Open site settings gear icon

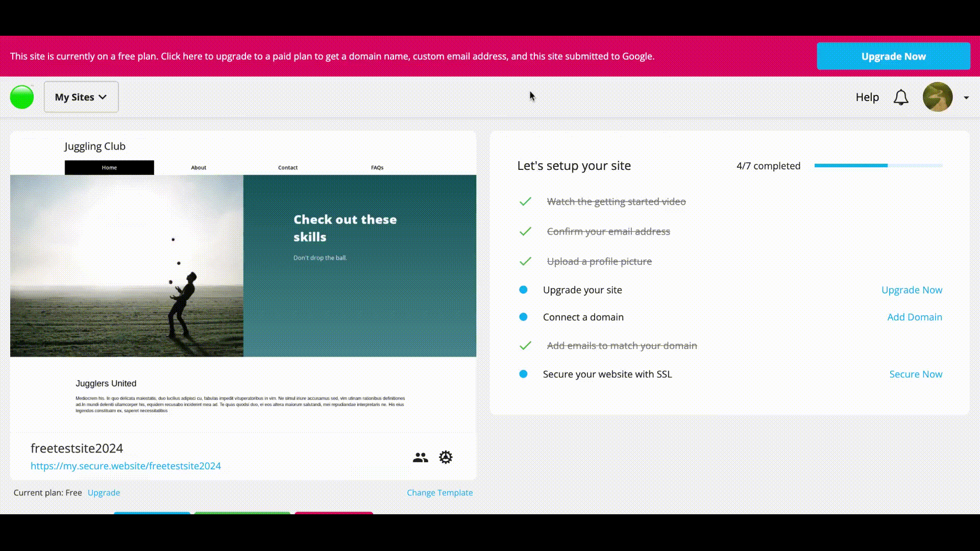(446, 457)
